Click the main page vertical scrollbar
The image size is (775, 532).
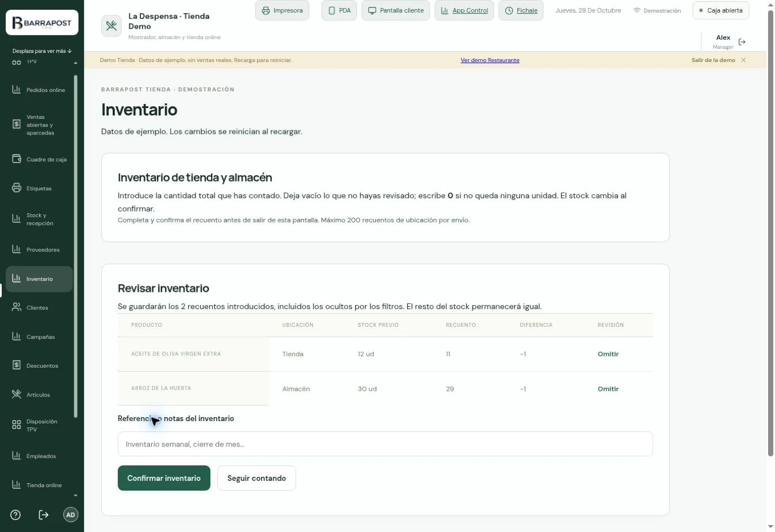[770, 233]
